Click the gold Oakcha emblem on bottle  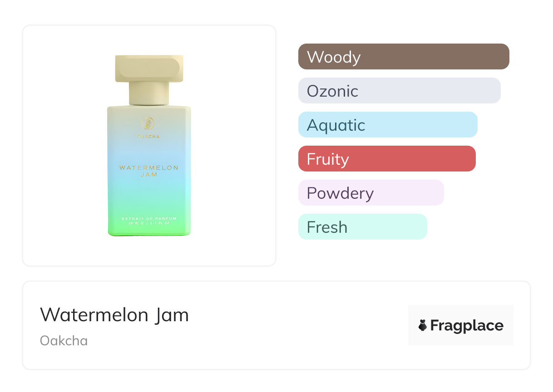[148, 123]
